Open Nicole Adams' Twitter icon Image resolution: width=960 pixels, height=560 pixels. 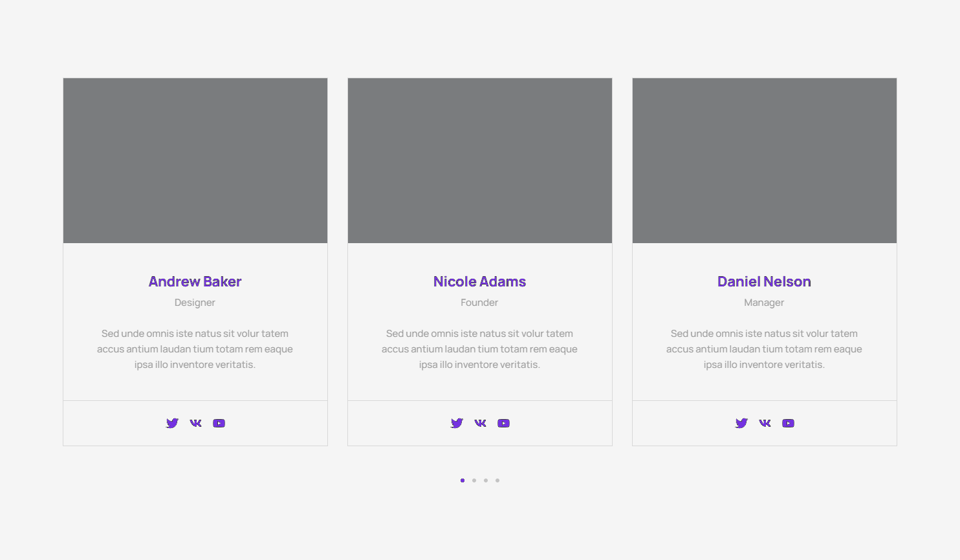pyautogui.click(x=457, y=423)
